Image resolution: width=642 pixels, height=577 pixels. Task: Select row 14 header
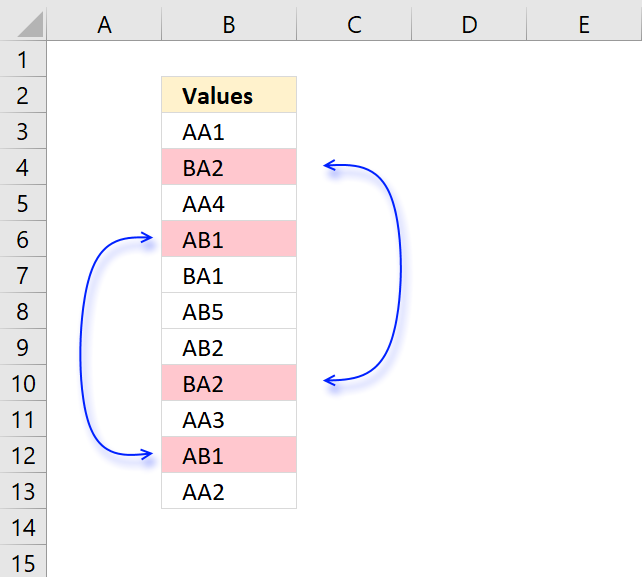tap(23, 527)
